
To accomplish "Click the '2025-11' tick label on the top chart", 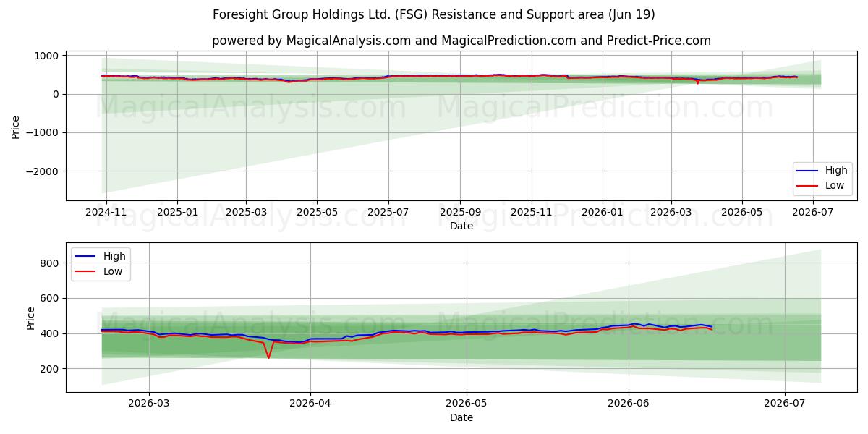I will (x=532, y=212).
